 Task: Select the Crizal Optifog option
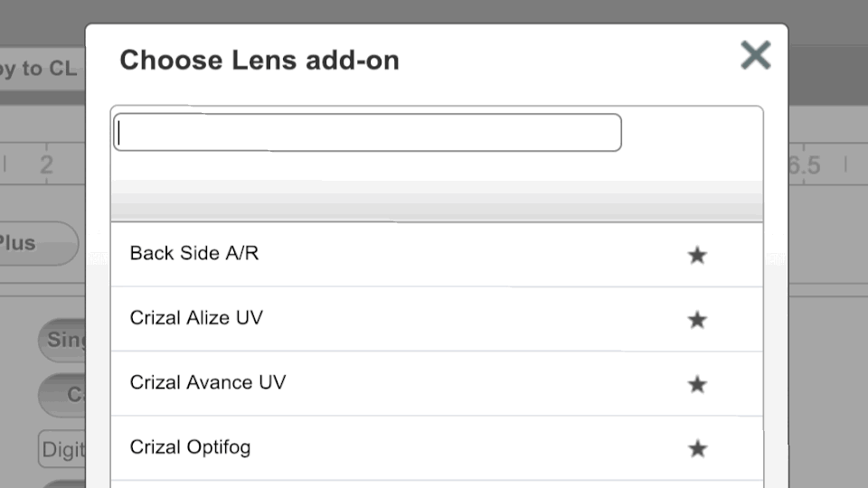click(190, 447)
